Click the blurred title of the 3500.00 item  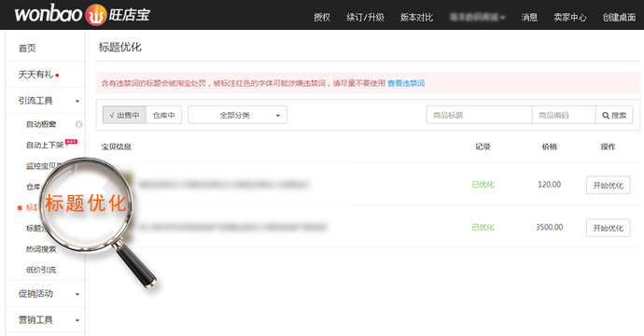click(232, 227)
